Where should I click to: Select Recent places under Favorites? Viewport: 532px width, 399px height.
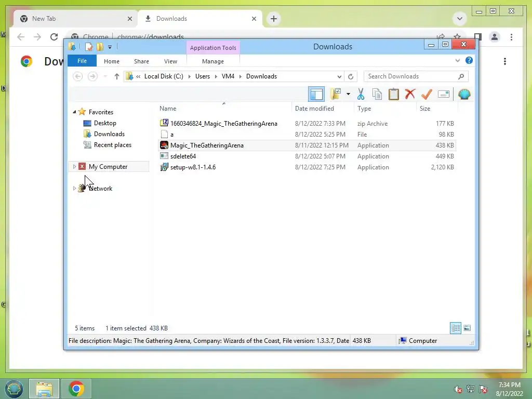113,144
